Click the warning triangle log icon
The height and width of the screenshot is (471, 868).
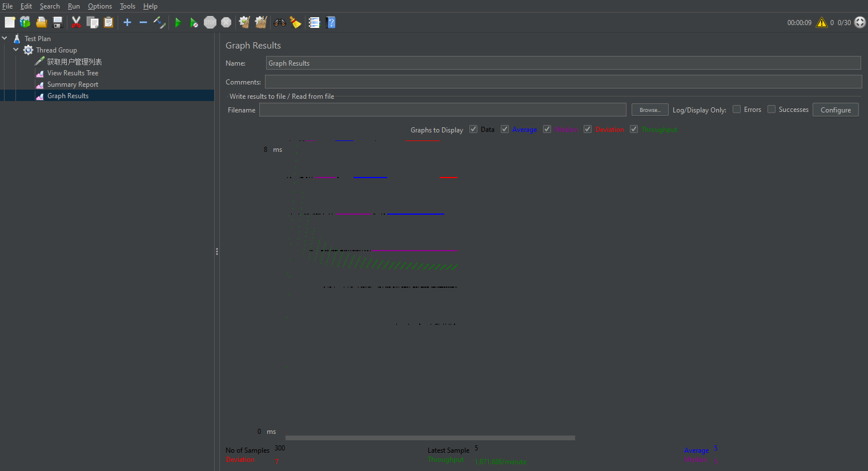pyautogui.click(x=822, y=22)
